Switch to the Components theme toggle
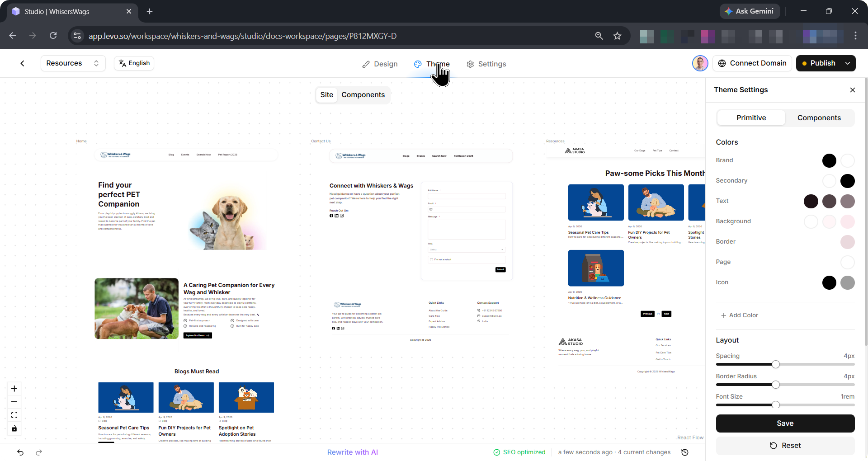This screenshot has height=461, width=868. (819, 118)
